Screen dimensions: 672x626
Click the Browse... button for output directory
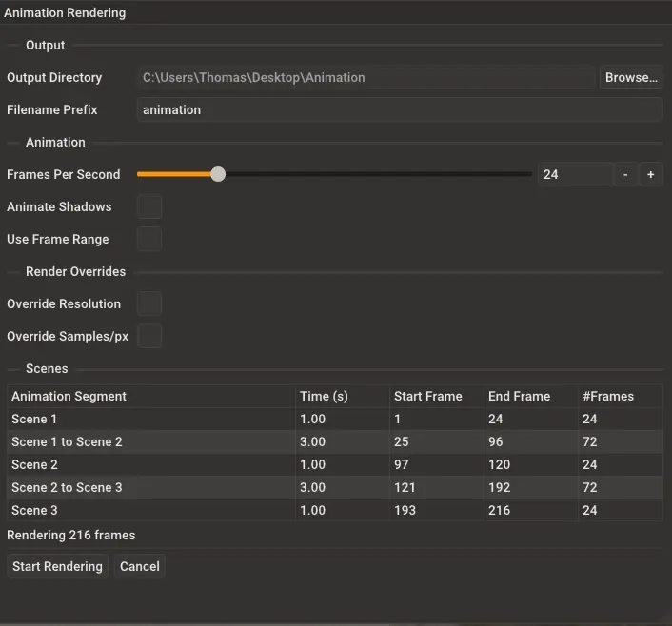point(631,78)
